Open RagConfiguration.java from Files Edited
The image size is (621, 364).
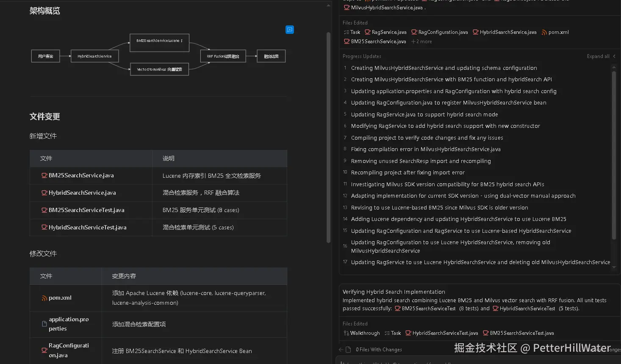click(x=443, y=32)
